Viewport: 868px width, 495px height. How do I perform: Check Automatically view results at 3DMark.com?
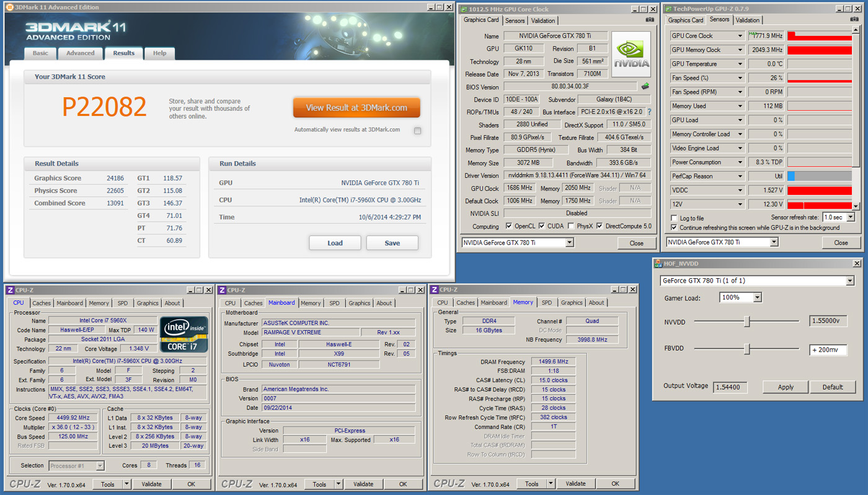417,131
